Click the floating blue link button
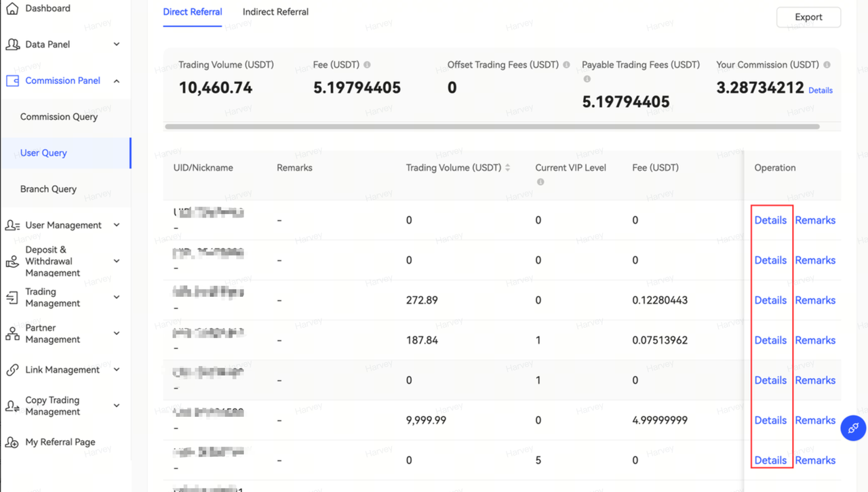This screenshot has width=868, height=492. (x=853, y=428)
